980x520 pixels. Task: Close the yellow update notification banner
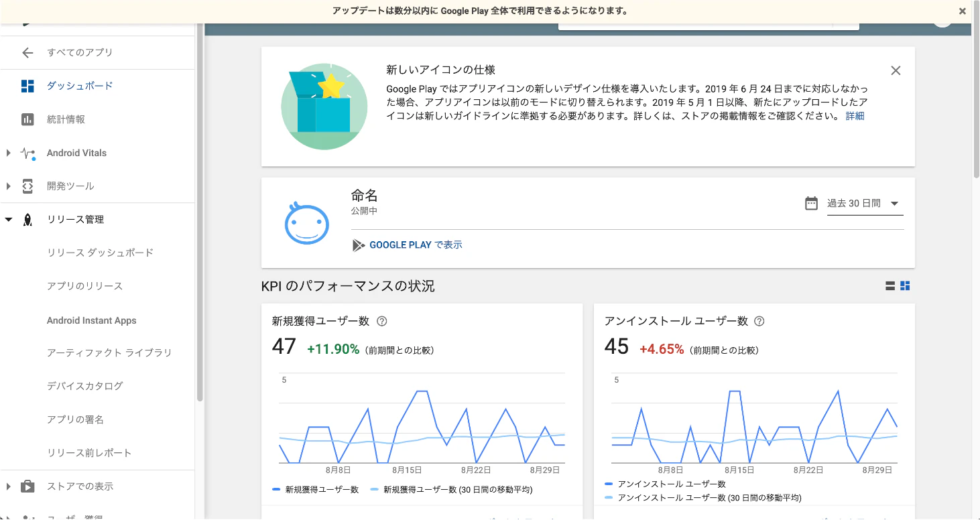[962, 11]
